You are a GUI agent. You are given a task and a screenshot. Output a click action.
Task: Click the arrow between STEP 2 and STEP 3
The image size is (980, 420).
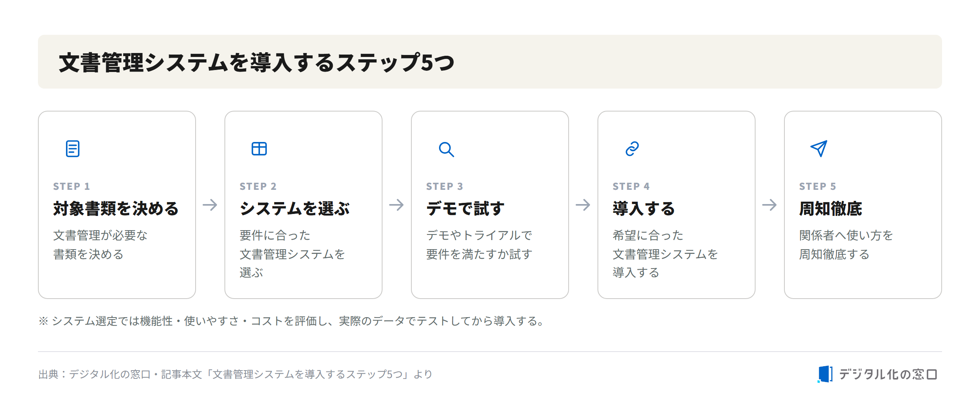coord(396,205)
